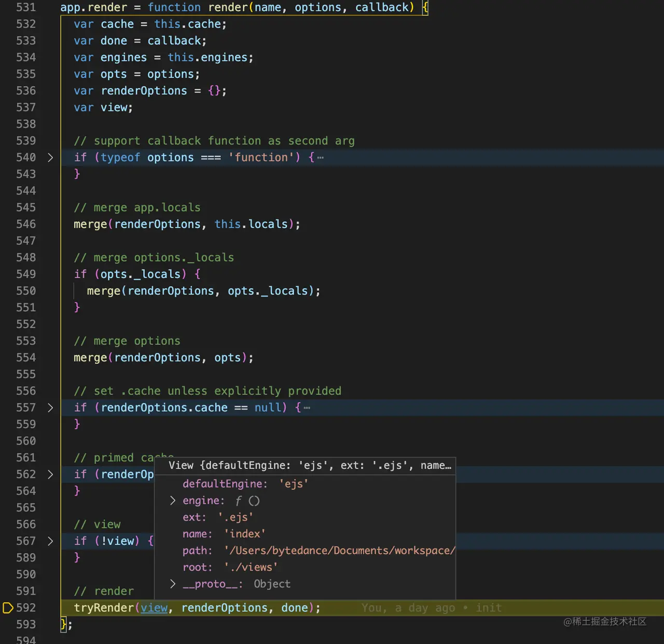
Task: Click line number 531
Action: click(26, 7)
